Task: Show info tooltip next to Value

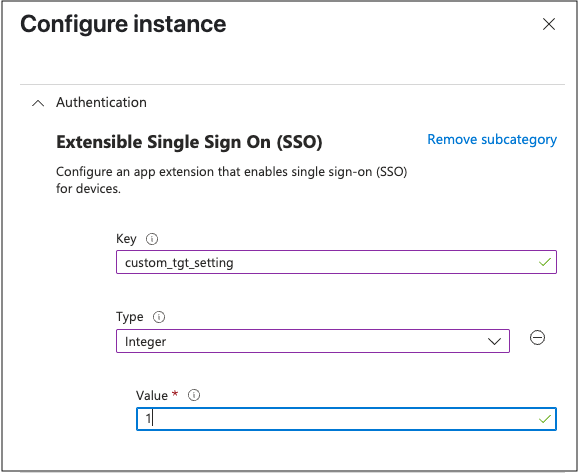Action: pyautogui.click(x=194, y=395)
